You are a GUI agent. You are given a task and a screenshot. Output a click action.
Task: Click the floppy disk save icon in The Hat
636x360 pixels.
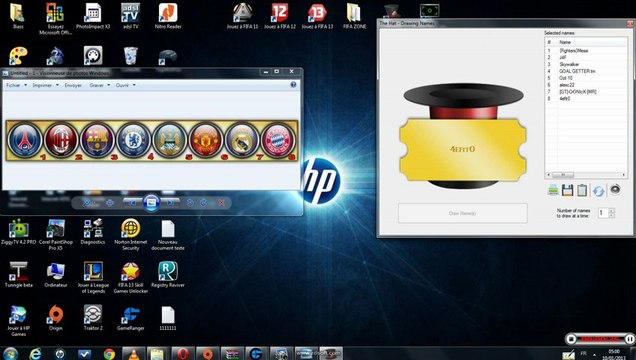567,190
